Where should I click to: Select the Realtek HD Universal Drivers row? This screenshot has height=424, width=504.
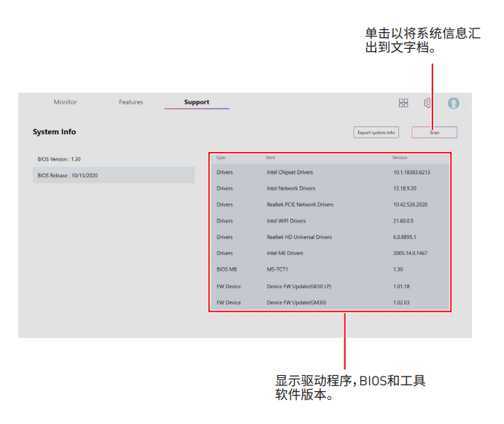(330, 236)
